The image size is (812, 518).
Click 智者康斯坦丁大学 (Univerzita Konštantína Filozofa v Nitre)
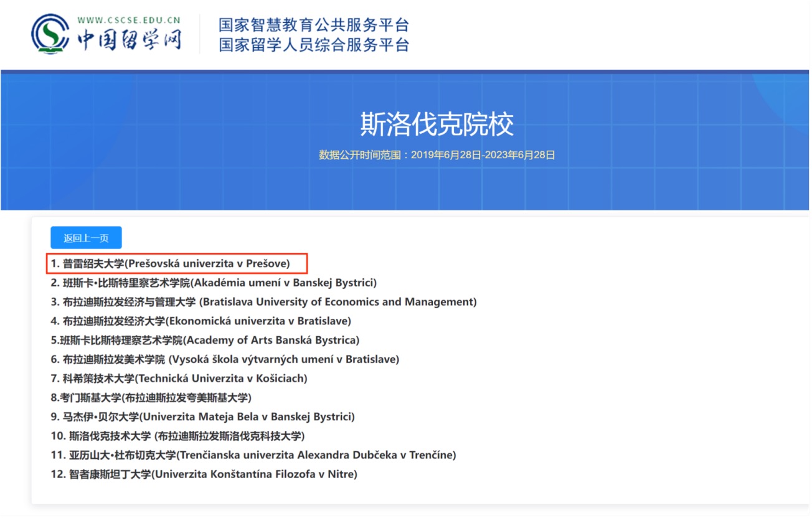click(204, 474)
